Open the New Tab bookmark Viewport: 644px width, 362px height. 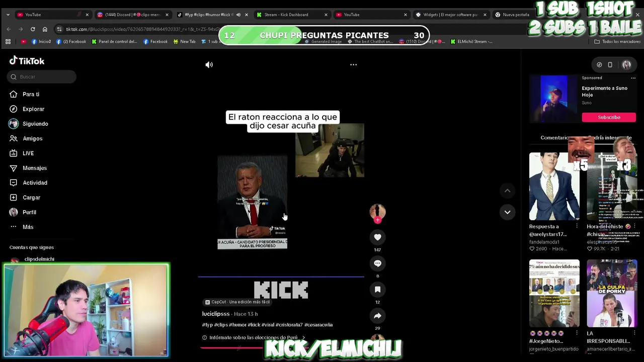coord(184,42)
